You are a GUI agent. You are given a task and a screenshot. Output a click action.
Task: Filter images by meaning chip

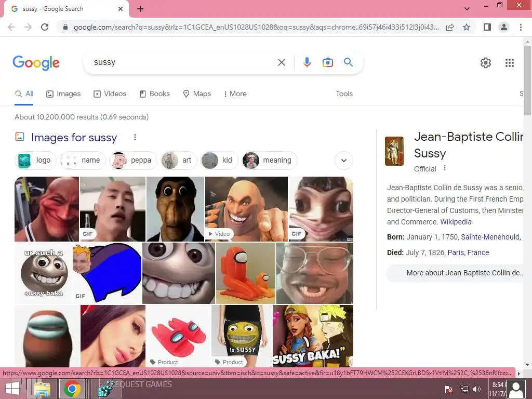[270, 160]
